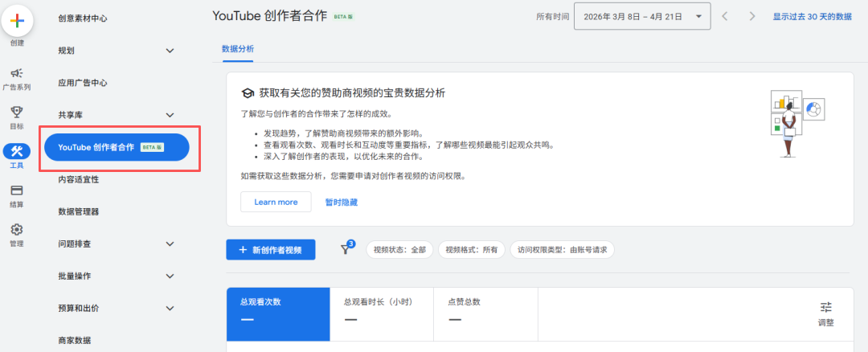This screenshot has height=352, width=868.
Task: Click the Learn more button
Action: pos(276,202)
